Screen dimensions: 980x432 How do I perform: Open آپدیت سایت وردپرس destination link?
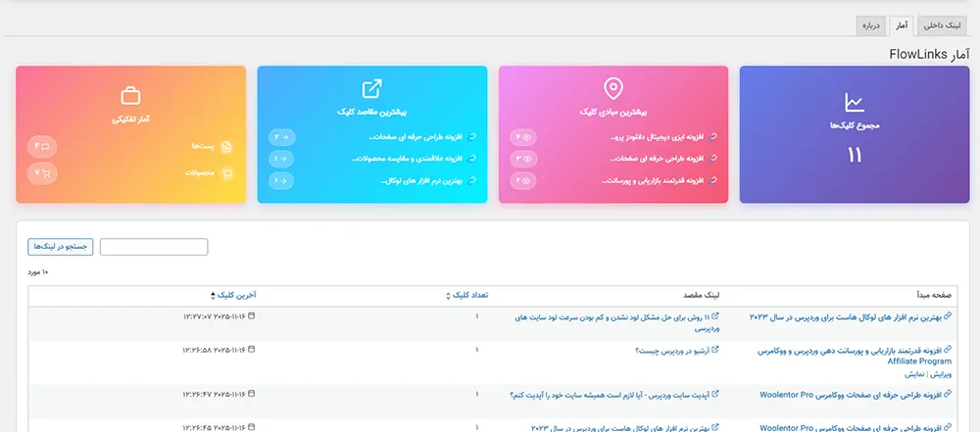click(611, 395)
